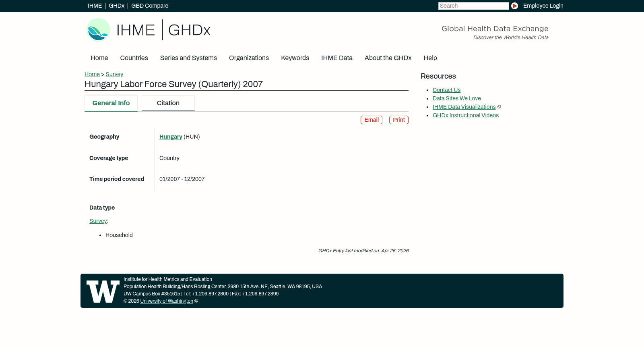Click the page title Hungary Labor Force Survey
This screenshot has width=644, height=347.
tap(173, 84)
